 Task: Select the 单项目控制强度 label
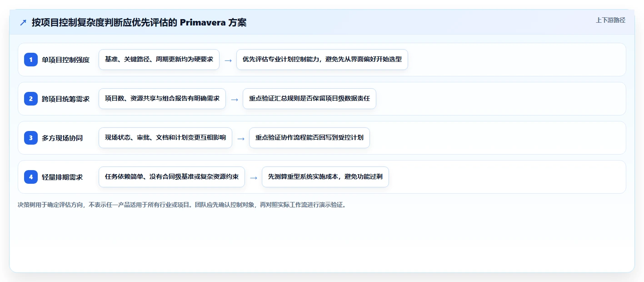pyautogui.click(x=65, y=60)
